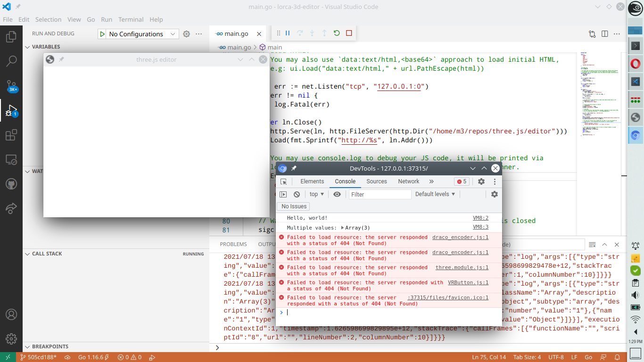Screen dimensions: 644x362
Task: Open Console settings gear beside Default levels
Action: point(495,194)
